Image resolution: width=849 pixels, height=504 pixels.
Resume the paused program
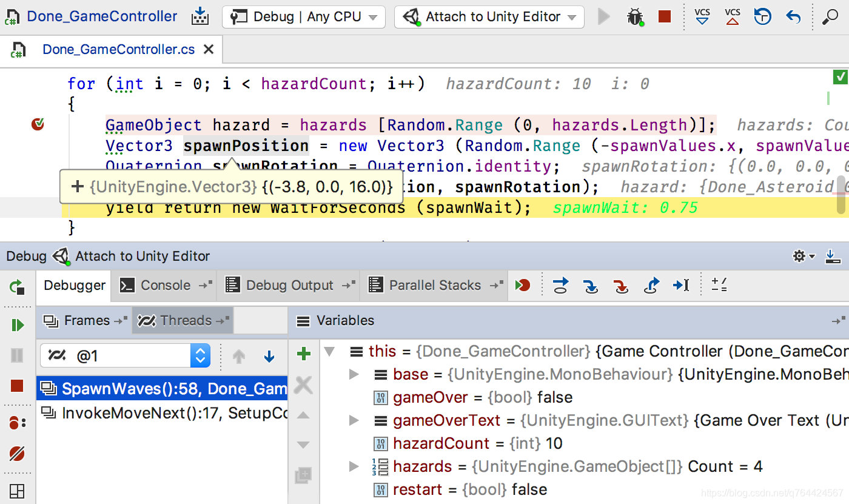pos(18,324)
